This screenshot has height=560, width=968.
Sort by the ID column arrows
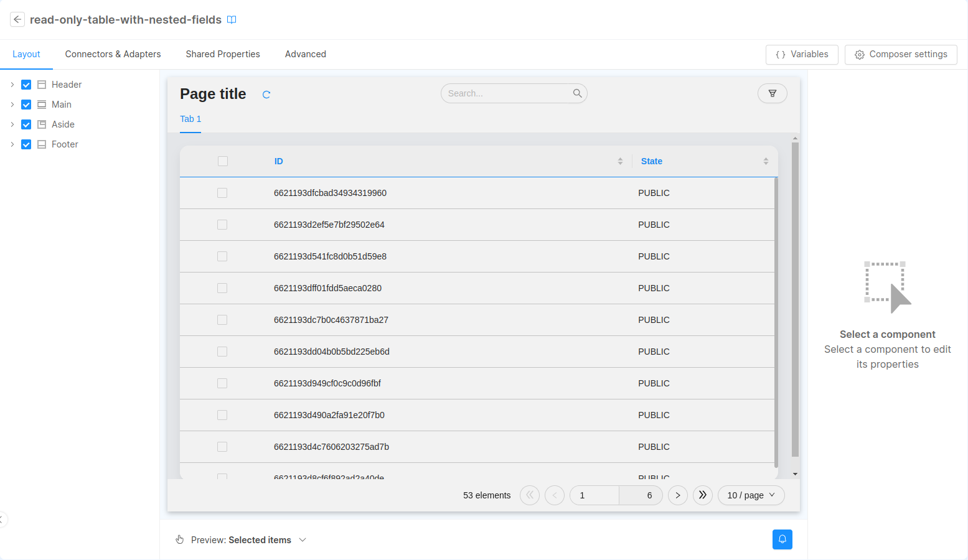[620, 161]
